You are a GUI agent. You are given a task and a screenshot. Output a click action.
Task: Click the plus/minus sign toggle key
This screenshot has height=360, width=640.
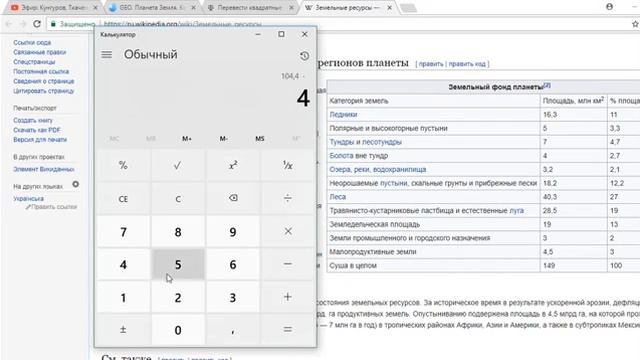tap(123, 329)
